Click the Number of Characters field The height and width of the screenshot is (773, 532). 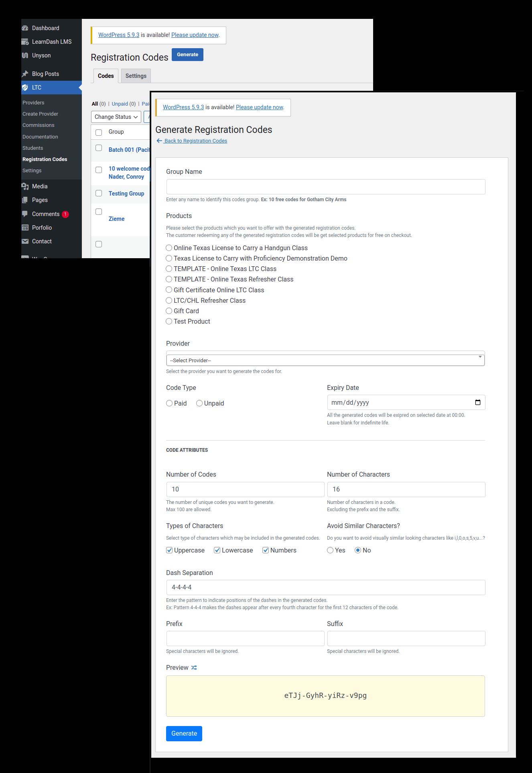(406, 489)
